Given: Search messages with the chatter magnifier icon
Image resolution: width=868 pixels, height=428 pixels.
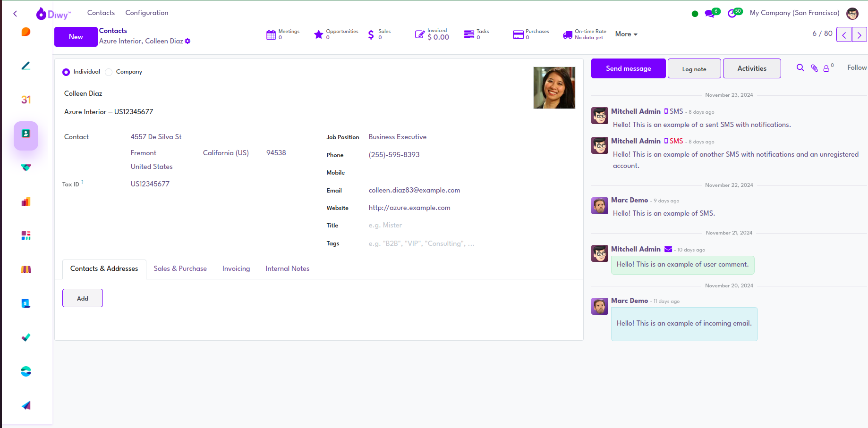Looking at the screenshot, I should pyautogui.click(x=800, y=68).
